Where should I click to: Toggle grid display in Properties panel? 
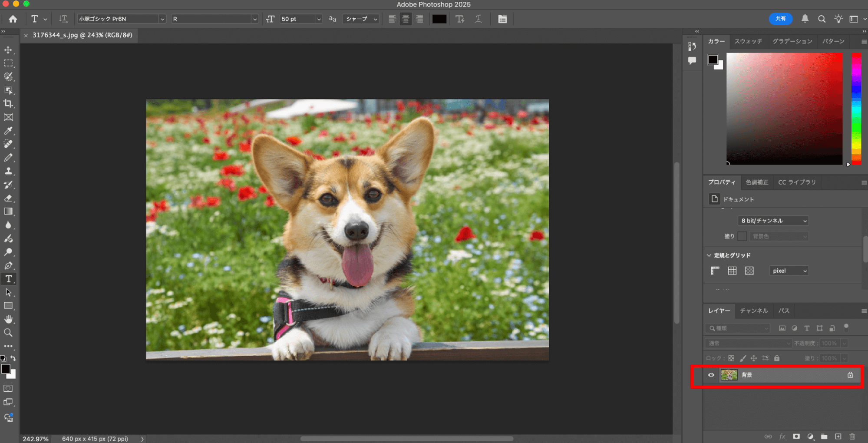732,271
